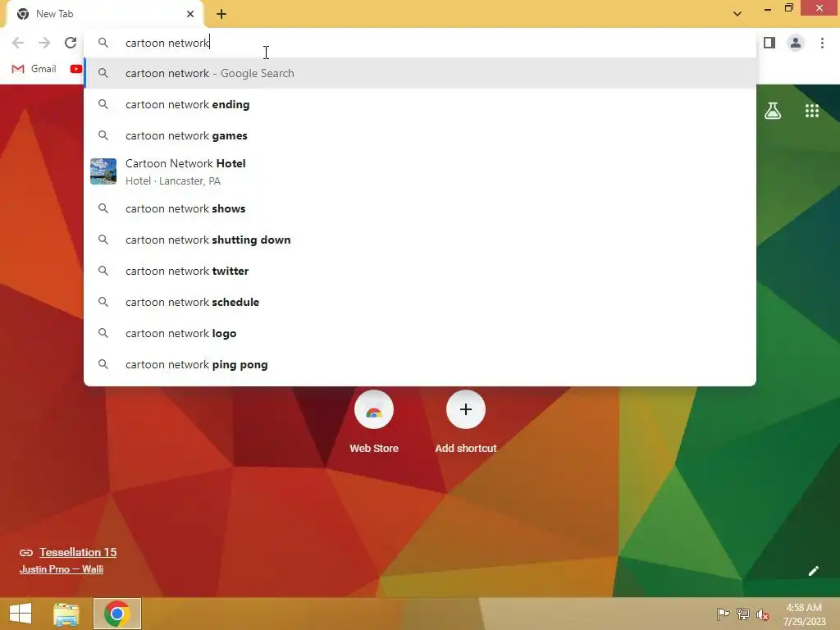Choose the 'cartoon network games' suggestion
This screenshot has width=840, height=630.
coord(420,135)
